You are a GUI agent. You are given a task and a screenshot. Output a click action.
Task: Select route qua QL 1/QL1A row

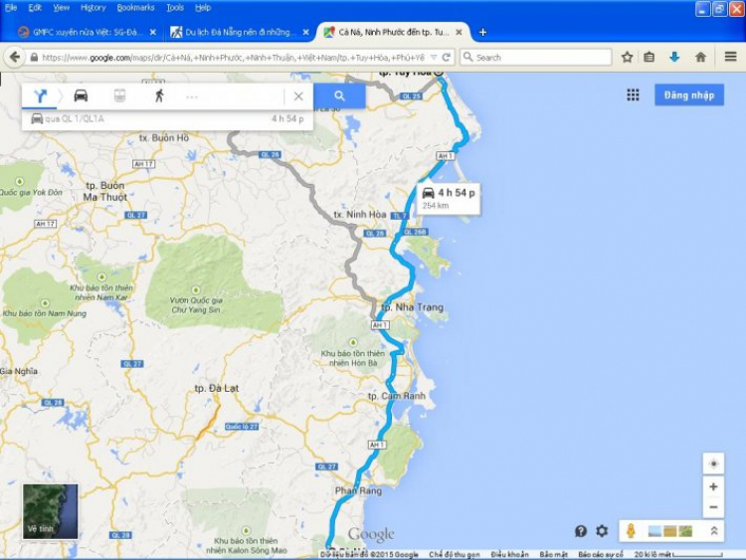pos(167,119)
